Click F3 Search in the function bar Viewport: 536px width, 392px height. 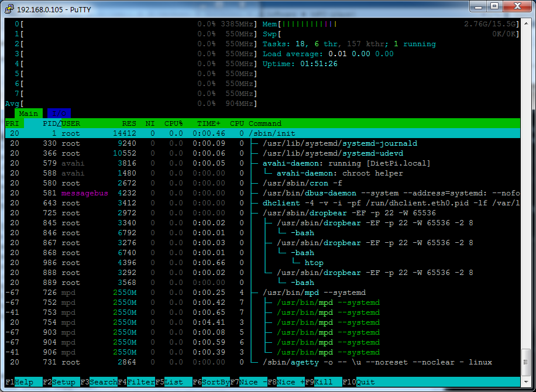[103, 382]
